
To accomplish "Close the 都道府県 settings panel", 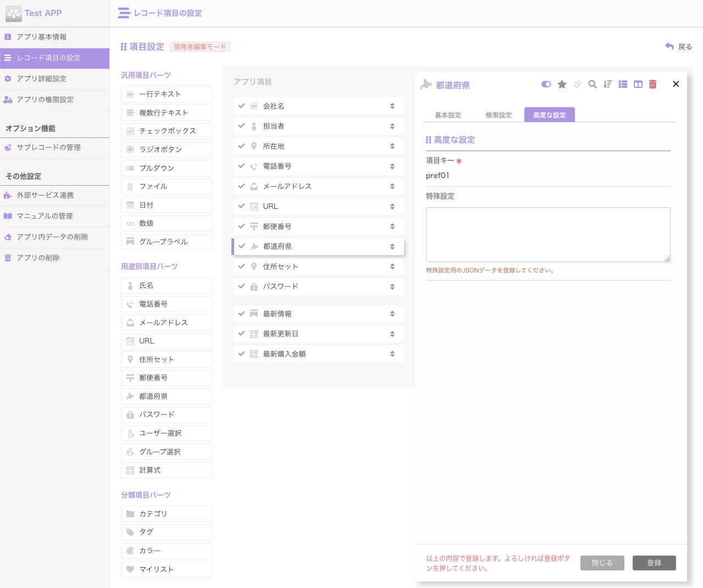I will (676, 84).
